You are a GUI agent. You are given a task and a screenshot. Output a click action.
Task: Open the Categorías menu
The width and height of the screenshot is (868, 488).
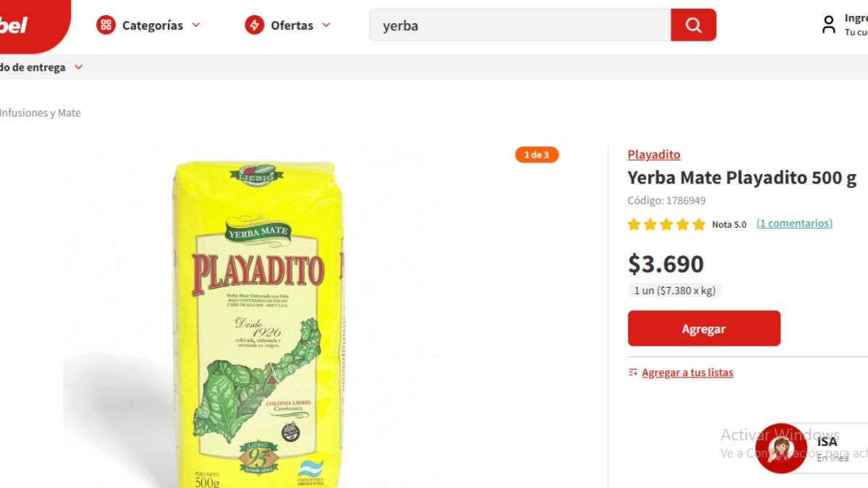(151, 24)
